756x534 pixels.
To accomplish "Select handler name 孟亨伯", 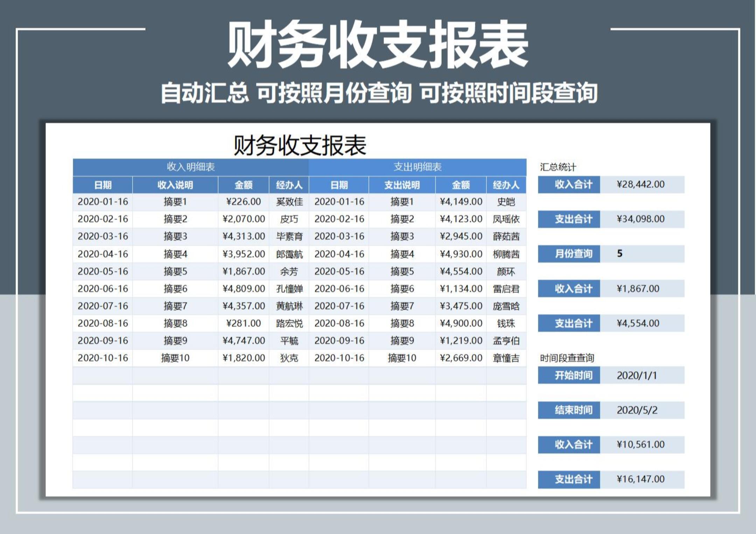I will [x=506, y=341].
